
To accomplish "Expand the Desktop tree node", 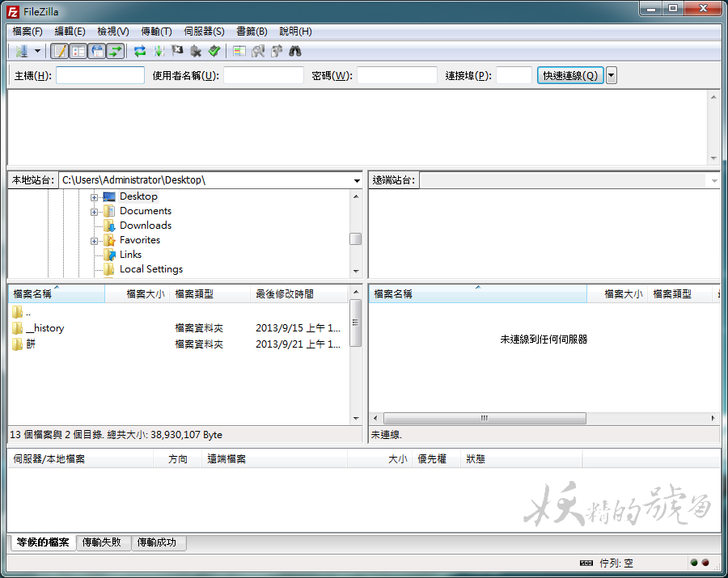I will [x=95, y=197].
